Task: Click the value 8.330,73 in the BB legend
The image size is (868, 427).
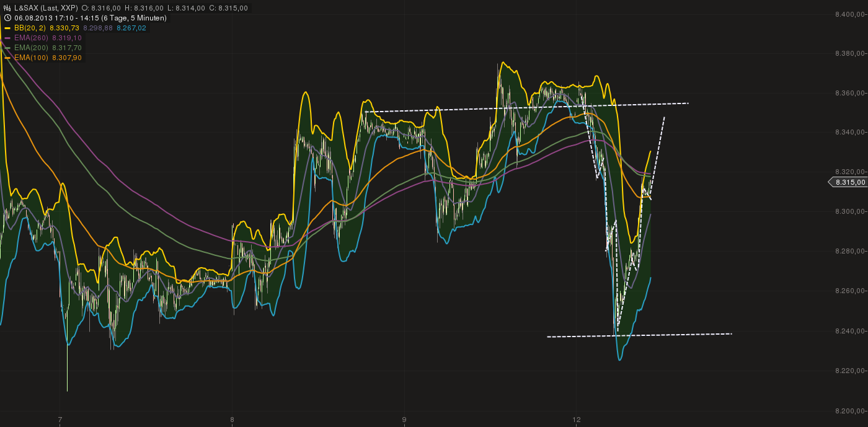Action: [x=64, y=27]
